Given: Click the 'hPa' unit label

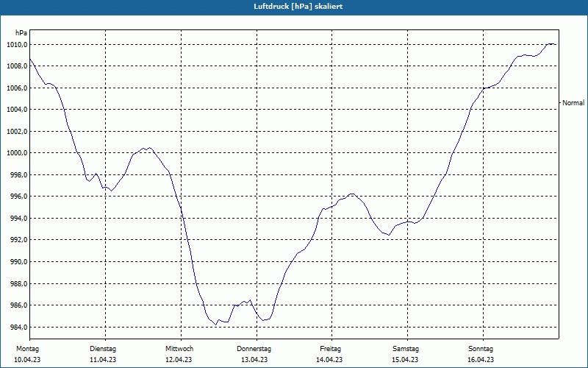Looking at the screenshot, I should point(21,33).
